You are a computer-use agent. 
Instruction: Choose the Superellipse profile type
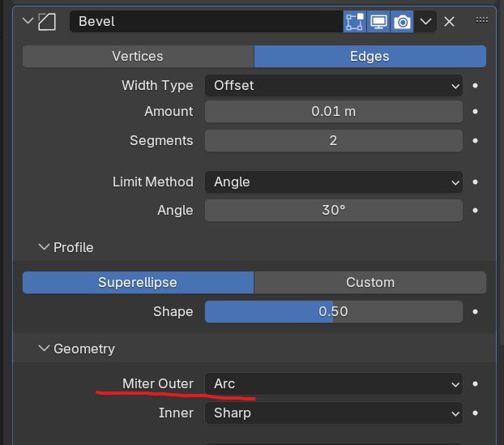tap(138, 282)
